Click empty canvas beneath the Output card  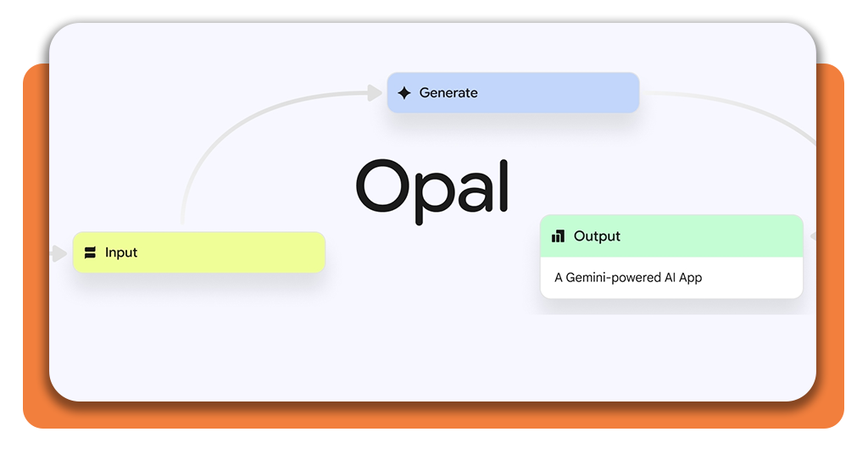pyautogui.click(x=670, y=356)
